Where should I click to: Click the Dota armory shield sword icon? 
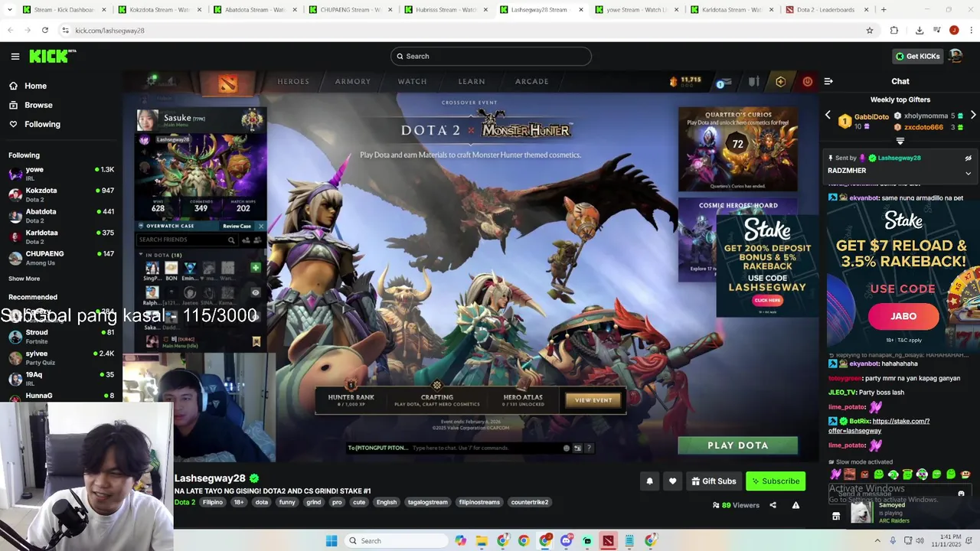click(754, 81)
